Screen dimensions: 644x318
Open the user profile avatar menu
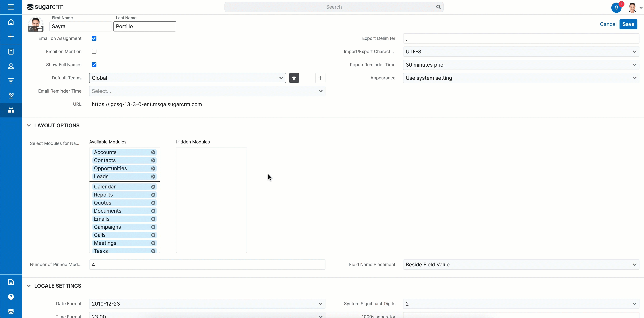coord(633,7)
